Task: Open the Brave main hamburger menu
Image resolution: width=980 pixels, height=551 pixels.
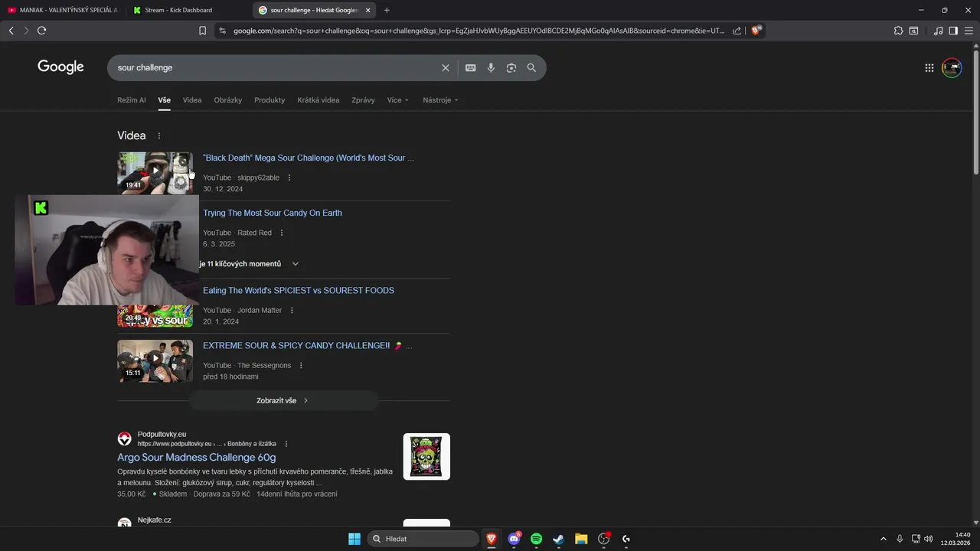Action: (x=969, y=31)
